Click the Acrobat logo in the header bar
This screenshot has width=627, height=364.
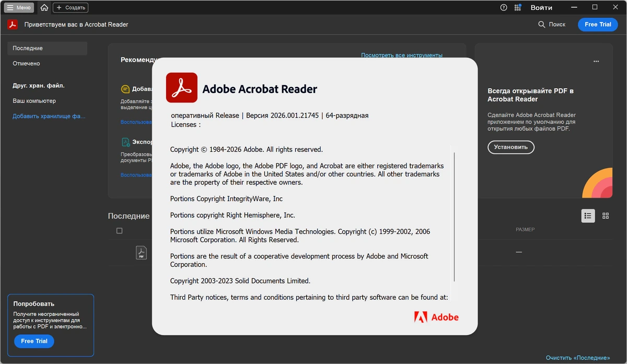coord(13,25)
